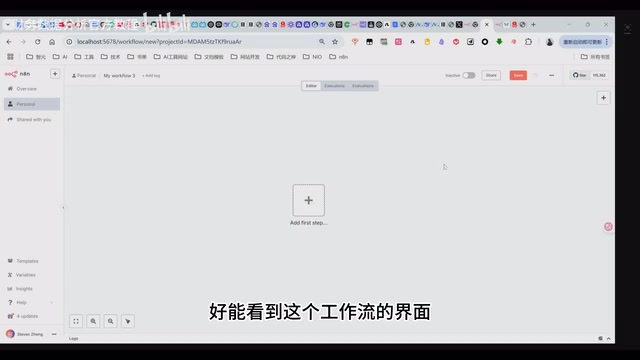Open the browser profile avatar
Viewport: 640px width, 360px height.
click(549, 42)
